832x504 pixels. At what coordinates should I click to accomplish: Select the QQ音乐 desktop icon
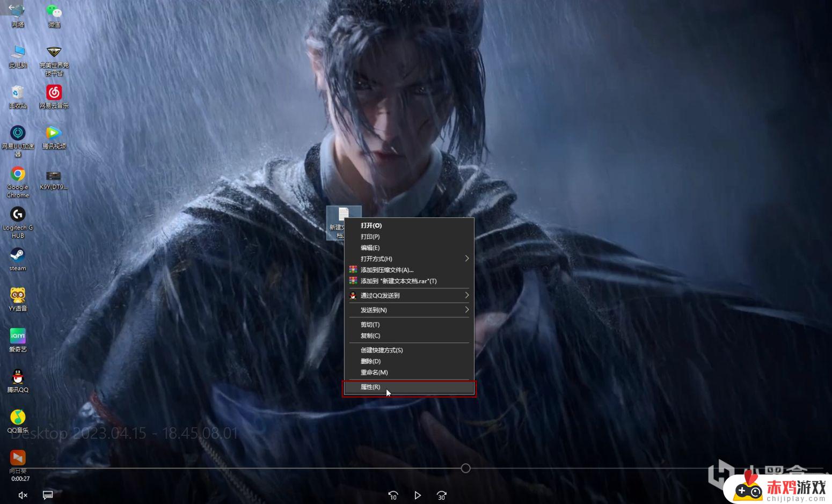[x=18, y=421]
